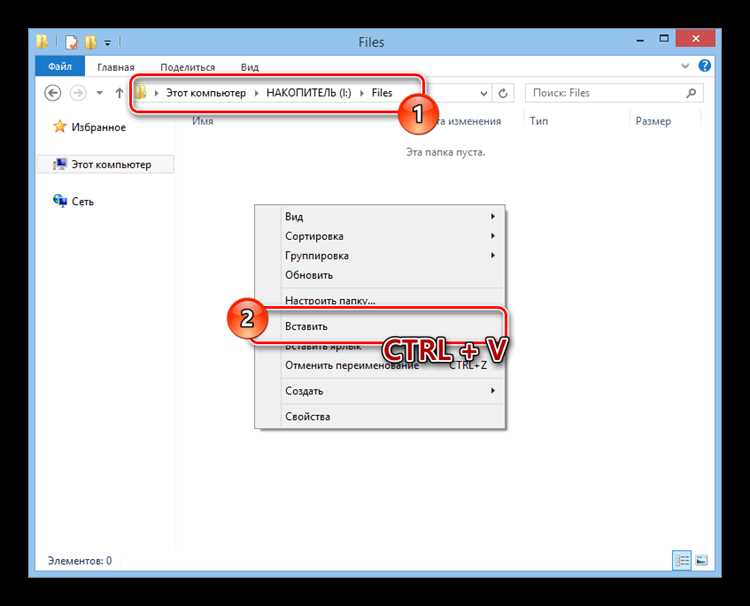Close the Files window
This screenshot has height=606, width=750.
(x=695, y=38)
